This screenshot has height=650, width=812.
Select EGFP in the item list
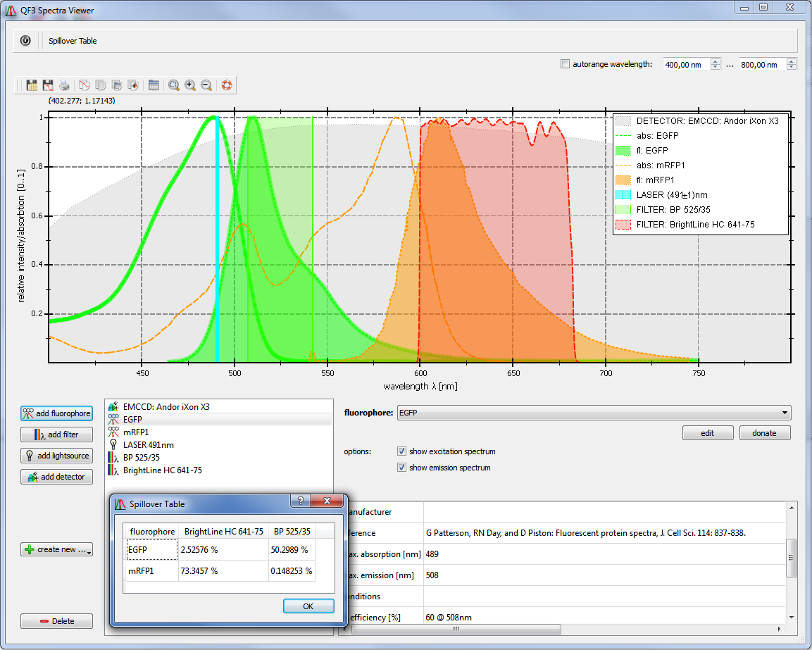(x=219, y=420)
